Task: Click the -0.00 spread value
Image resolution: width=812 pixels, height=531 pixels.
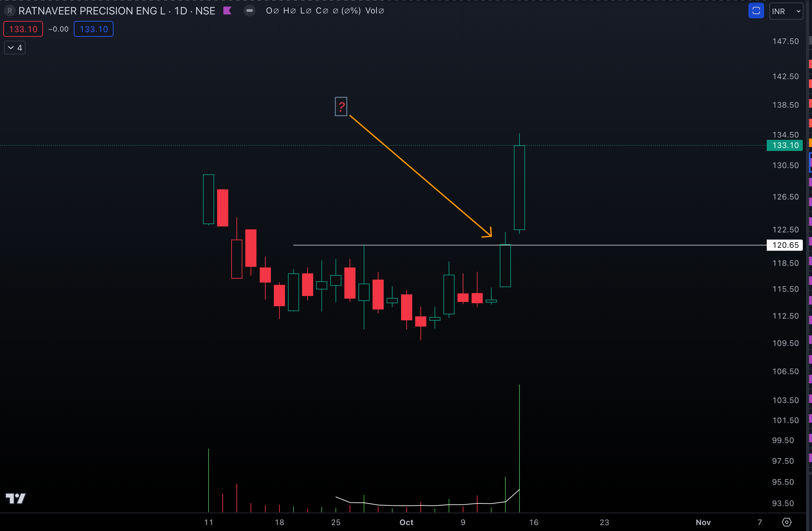Action: [58, 29]
